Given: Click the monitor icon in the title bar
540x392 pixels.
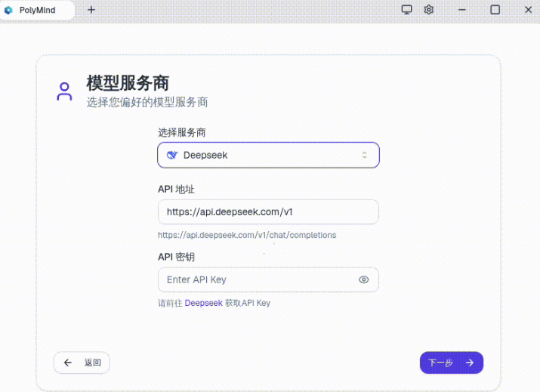Looking at the screenshot, I should tap(407, 10).
